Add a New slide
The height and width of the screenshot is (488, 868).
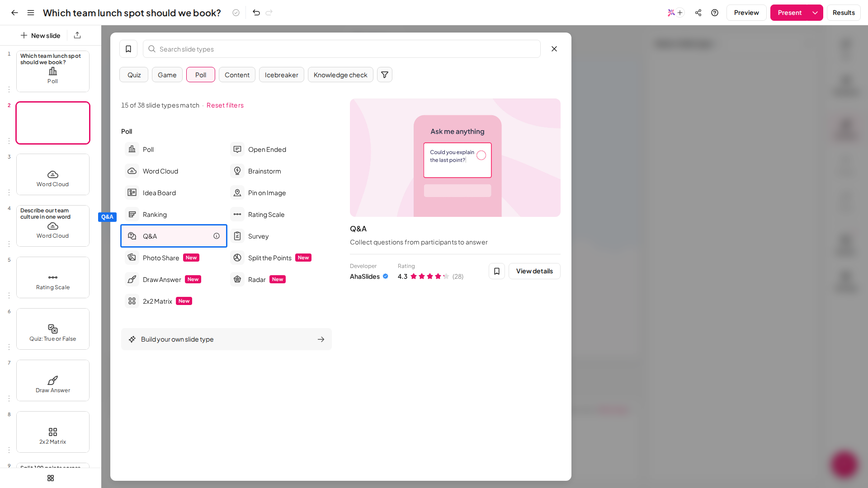(40, 35)
